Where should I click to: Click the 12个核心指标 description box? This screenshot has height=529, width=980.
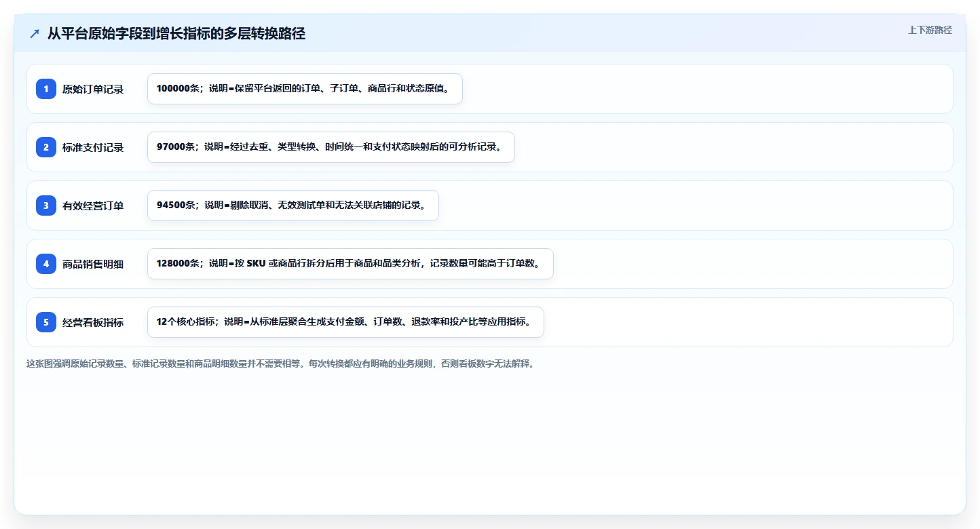pyautogui.click(x=345, y=322)
